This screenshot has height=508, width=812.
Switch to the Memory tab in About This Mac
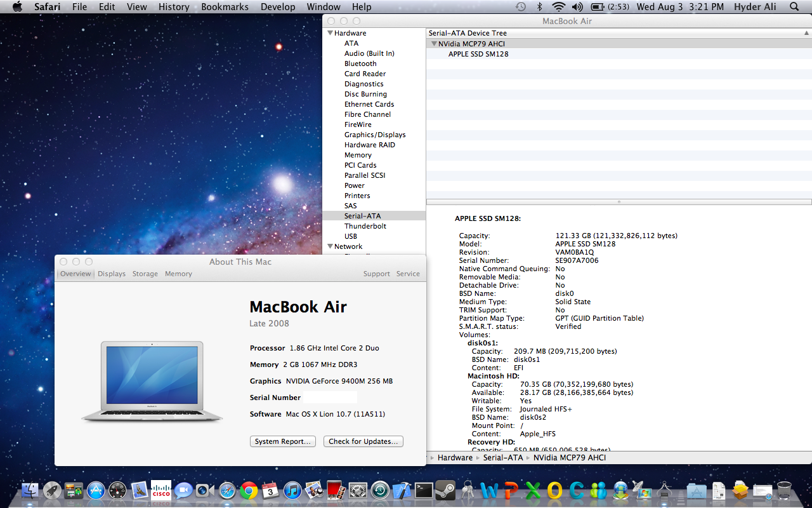coord(178,274)
